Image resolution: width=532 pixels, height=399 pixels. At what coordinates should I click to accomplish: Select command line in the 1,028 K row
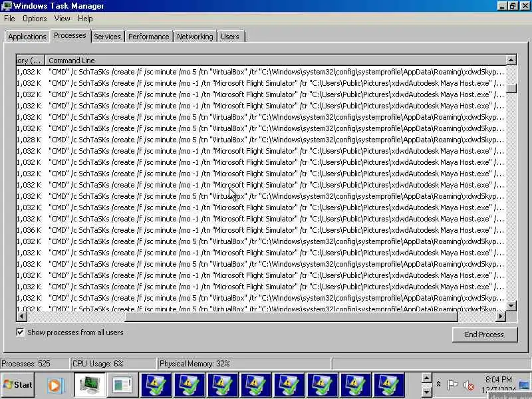tap(276, 140)
